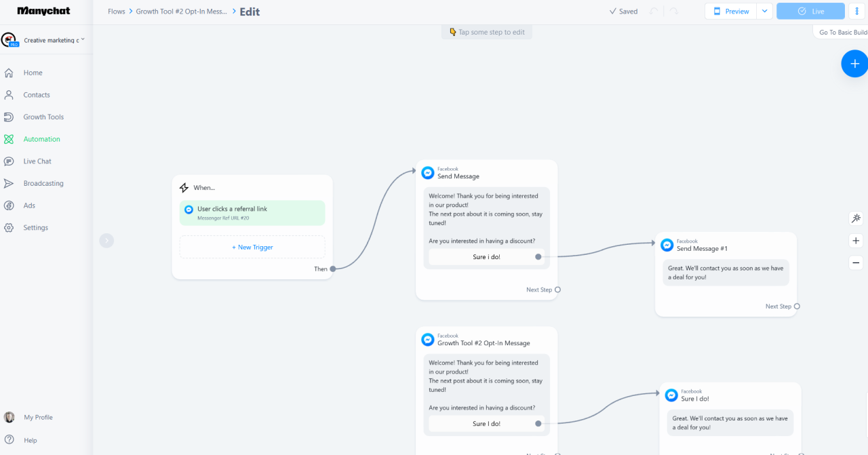This screenshot has width=868, height=455.
Task: Select Broadcasting in the sidebar
Action: (43, 183)
